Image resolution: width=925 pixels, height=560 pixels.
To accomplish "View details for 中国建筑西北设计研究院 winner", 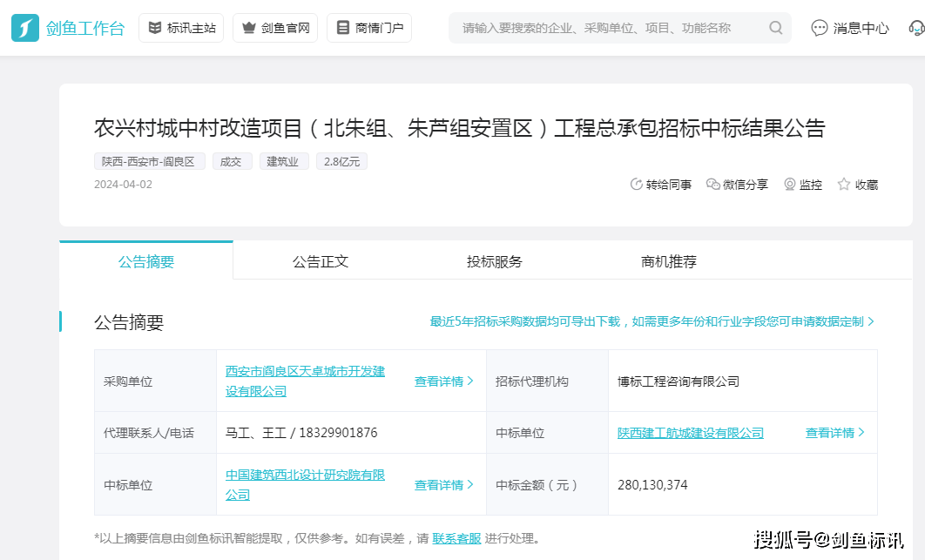I will tap(443, 485).
